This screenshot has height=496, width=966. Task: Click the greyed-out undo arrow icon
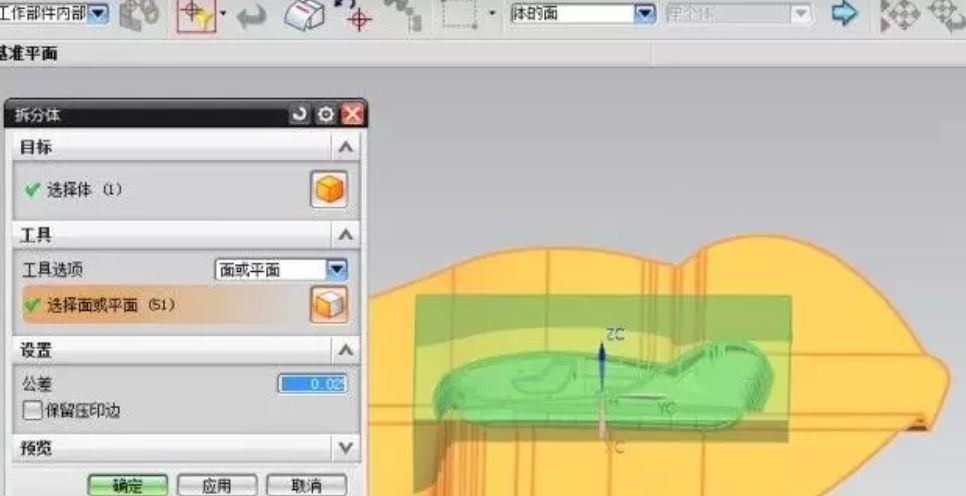click(251, 15)
